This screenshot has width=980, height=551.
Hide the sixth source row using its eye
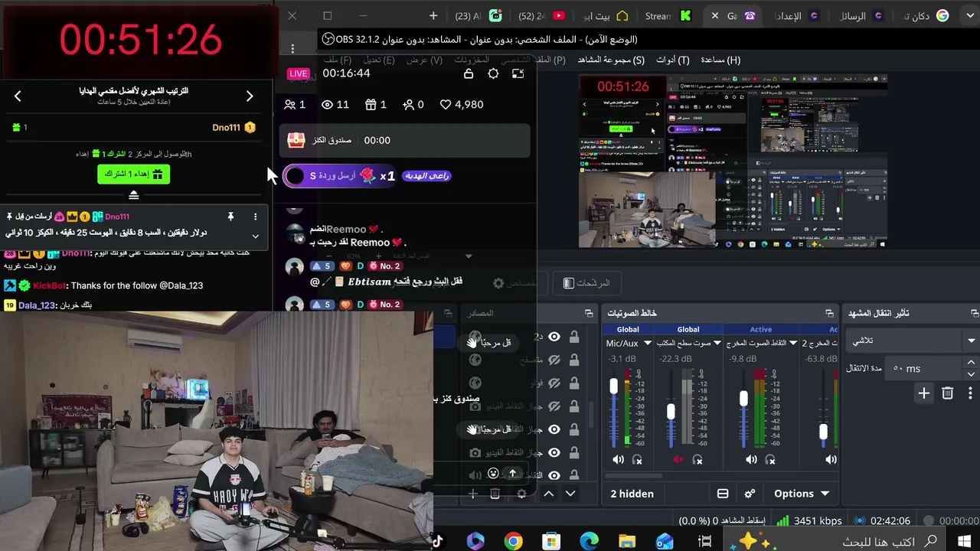pyautogui.click(x=554, y=452)
